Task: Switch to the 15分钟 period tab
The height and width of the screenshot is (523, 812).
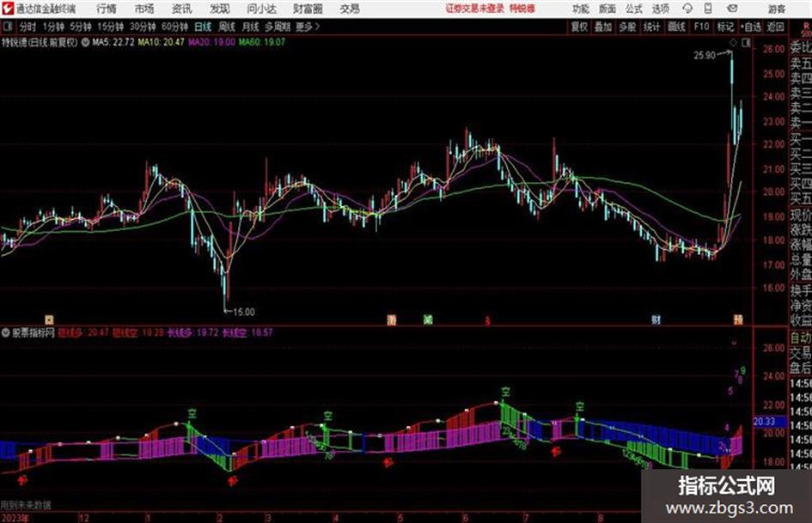Action: pos(110,27)
